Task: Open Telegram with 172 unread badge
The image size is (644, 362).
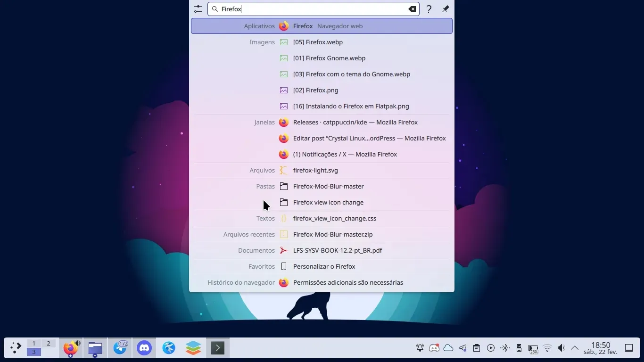Action: (x=120, y=348)
